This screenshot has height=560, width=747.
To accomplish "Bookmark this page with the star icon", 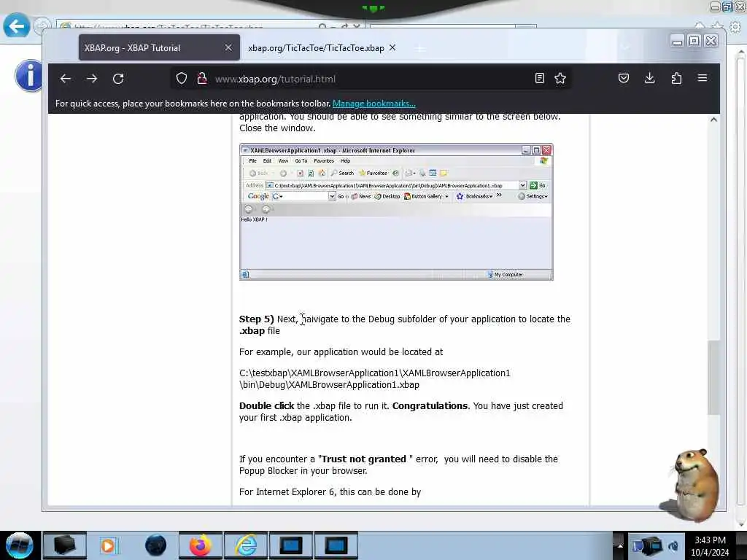I will pos(560,79).
